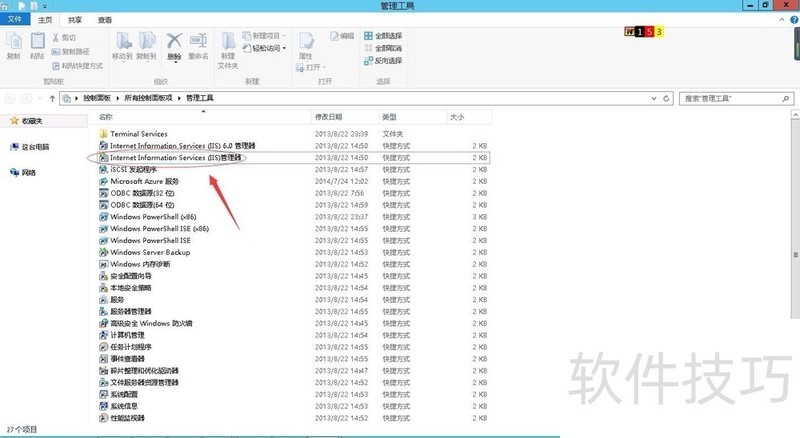Open the 删除 (Delete) dropdown arrow
This screenshot has height=438, width=800.
[175, 61]
